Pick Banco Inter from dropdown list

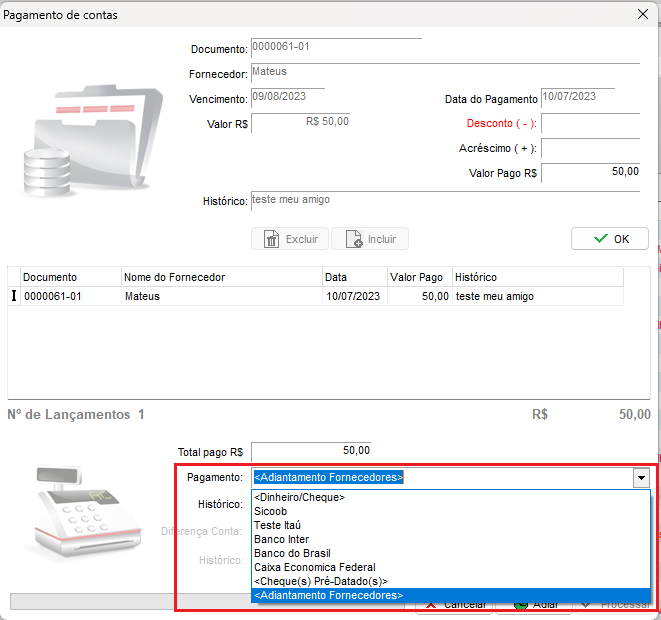(281, 539)
